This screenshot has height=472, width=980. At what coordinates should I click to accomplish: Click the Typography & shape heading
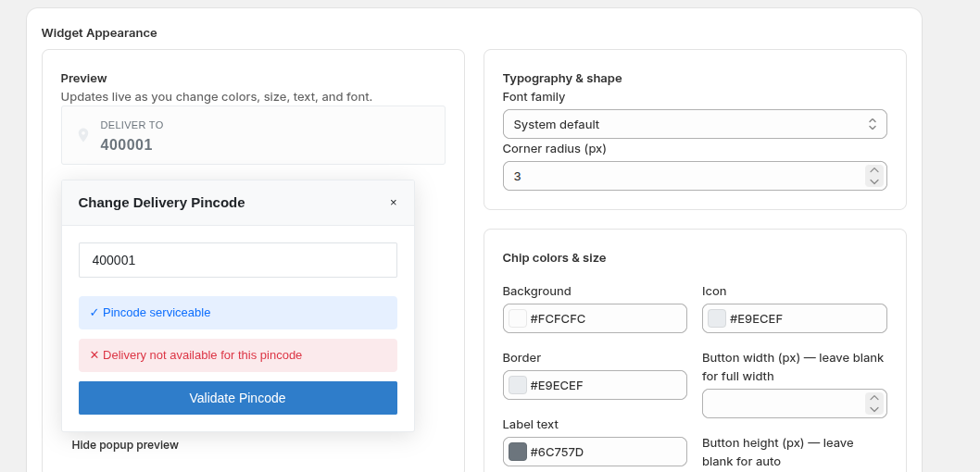[x=562, y=78]
